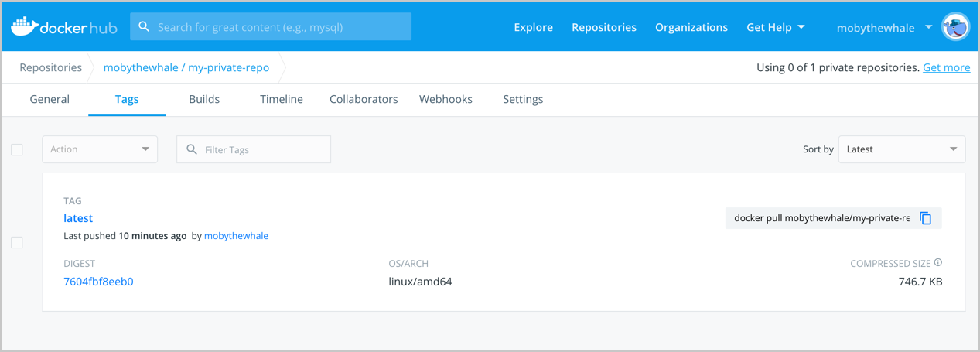Copy the docker pull command
980x352 pixels.
coord(925,218)
